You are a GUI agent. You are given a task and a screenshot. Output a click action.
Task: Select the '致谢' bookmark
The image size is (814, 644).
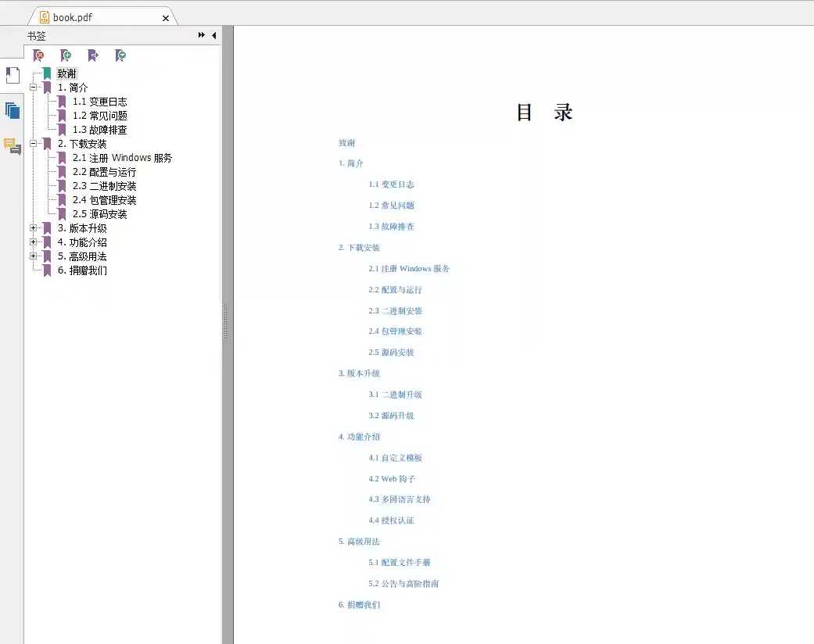coord(66,73)
